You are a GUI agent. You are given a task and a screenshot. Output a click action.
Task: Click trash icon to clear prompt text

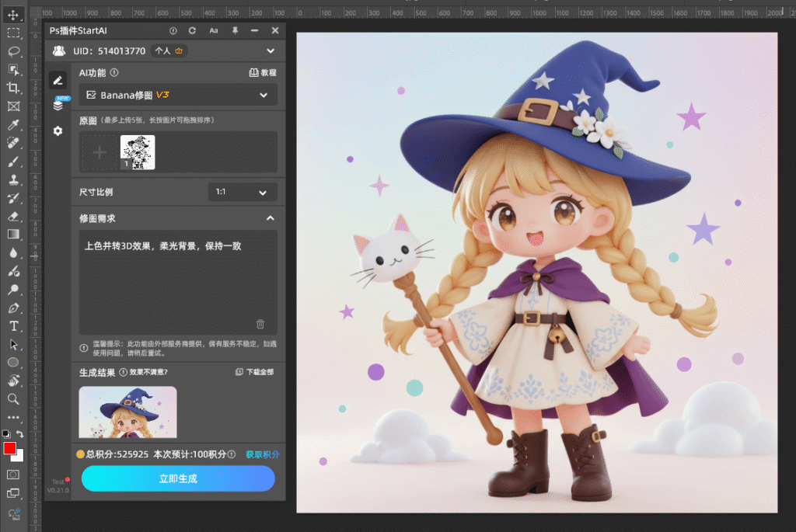tap(260, 324)
